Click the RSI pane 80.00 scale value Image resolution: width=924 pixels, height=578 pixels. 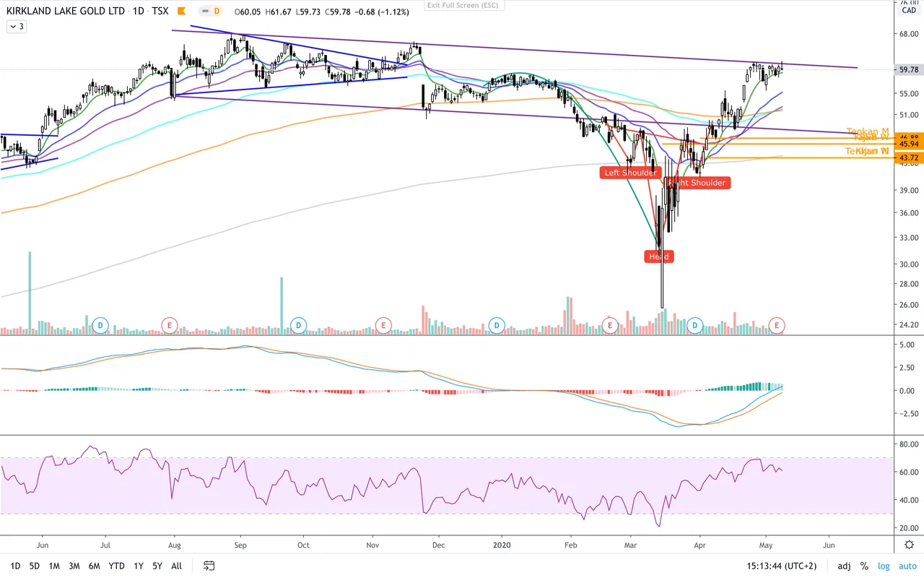coord(908,444)
